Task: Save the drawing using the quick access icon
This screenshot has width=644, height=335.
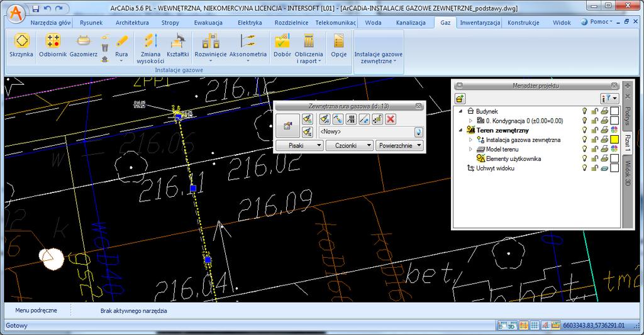Action: point(36,8)
